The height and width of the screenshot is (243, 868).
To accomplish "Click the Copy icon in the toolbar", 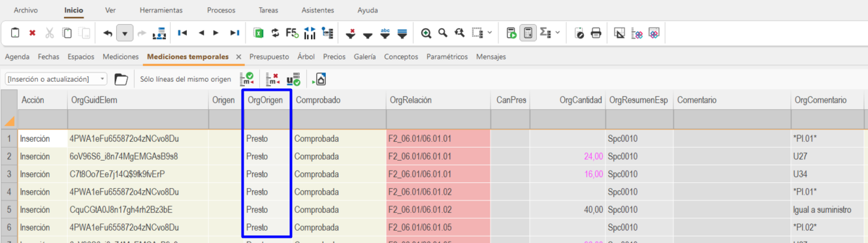I will (x=67, y=33).
